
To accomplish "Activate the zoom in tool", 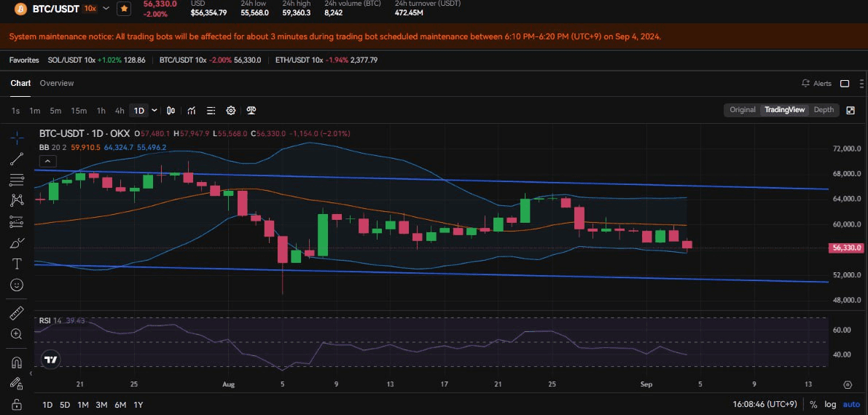I will click(x=17, y=334).
